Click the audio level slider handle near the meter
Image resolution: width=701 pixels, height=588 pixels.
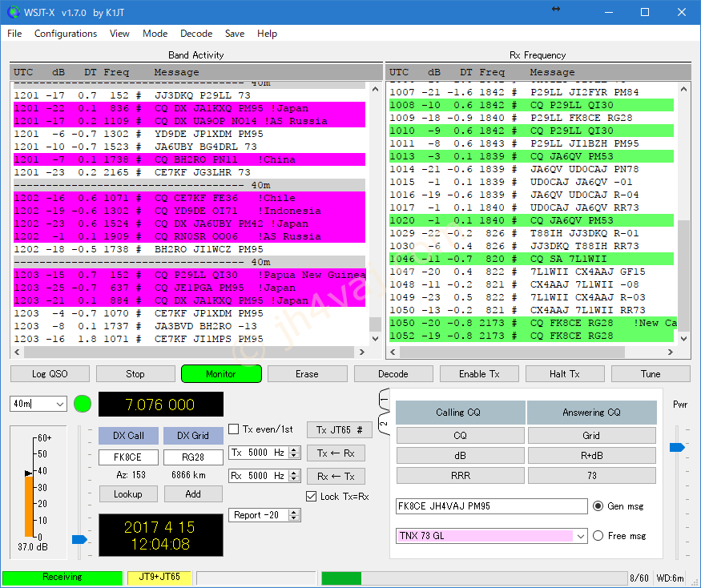[x=79, y=539]
